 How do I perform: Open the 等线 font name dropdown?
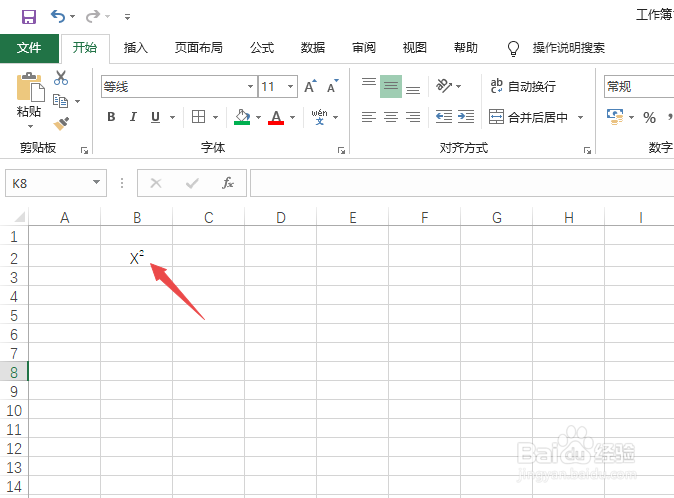250,86
